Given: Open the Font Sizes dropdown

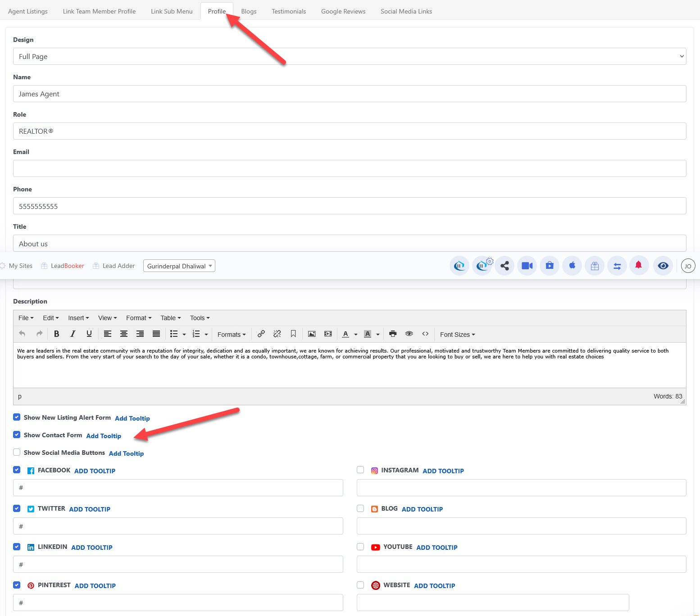Looking at the screenshot, I should coord(457,335).
